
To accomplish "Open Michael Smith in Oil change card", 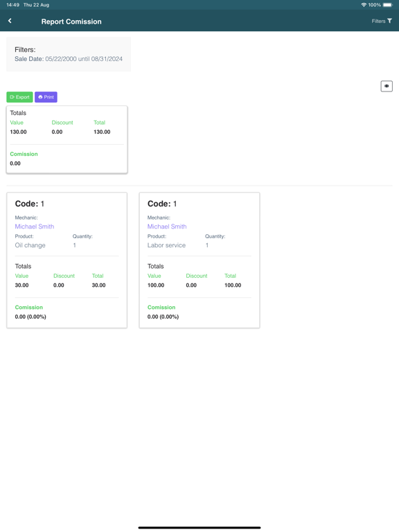I will (x=34, y=227).
